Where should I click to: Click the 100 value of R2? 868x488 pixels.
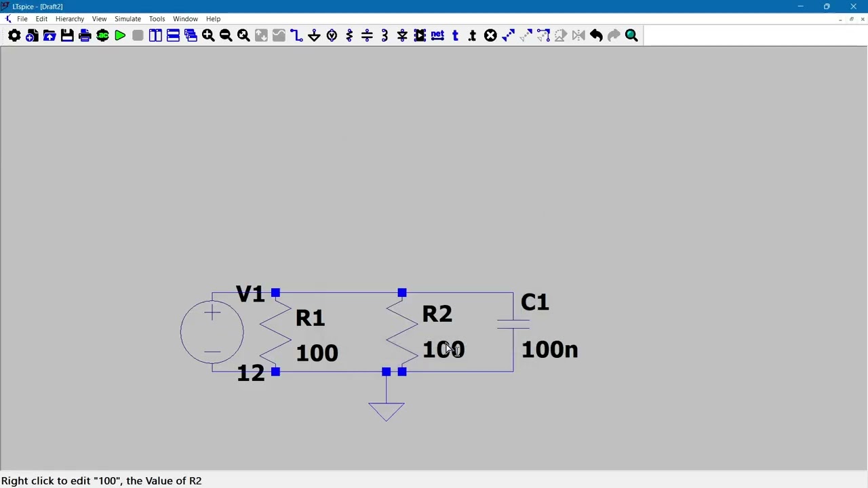coord(443,350)
